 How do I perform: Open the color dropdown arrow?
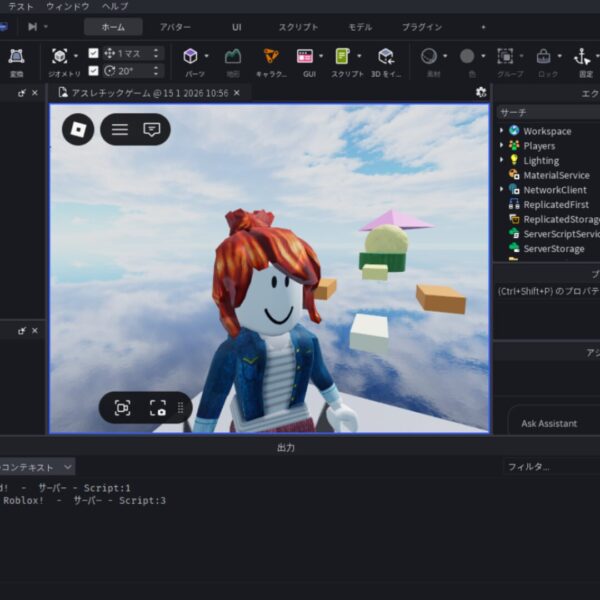coord(483,56)
